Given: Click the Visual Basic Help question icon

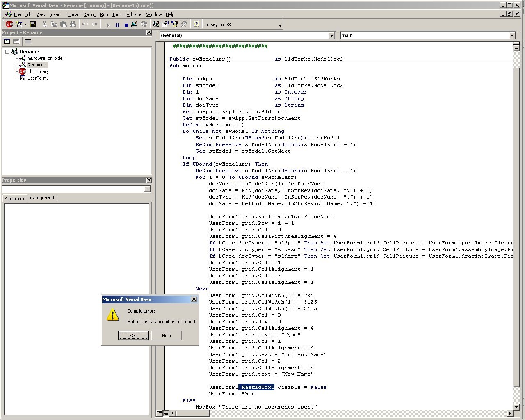Looking at the screenshot, I should [x=196, y=25].
